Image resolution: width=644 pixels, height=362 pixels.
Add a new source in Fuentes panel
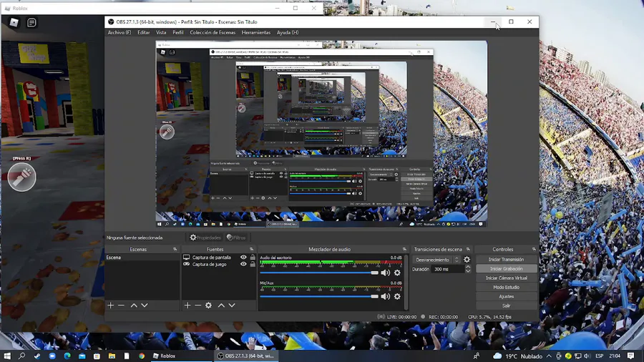pyautogui.click(x=187, y=305)
